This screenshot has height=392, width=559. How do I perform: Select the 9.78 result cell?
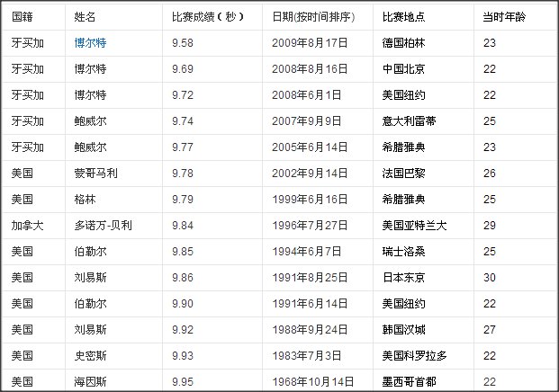pos(183,174)
